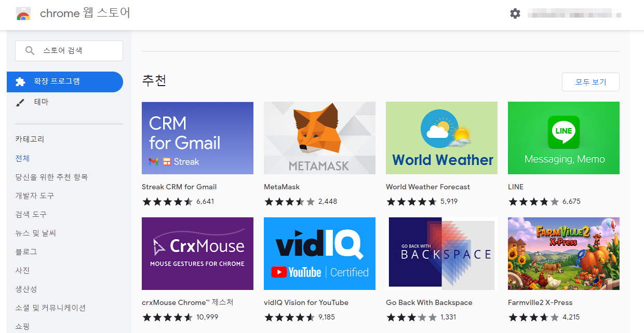Click crxMouse Chrome™ 제스처 title

point(187,302)
